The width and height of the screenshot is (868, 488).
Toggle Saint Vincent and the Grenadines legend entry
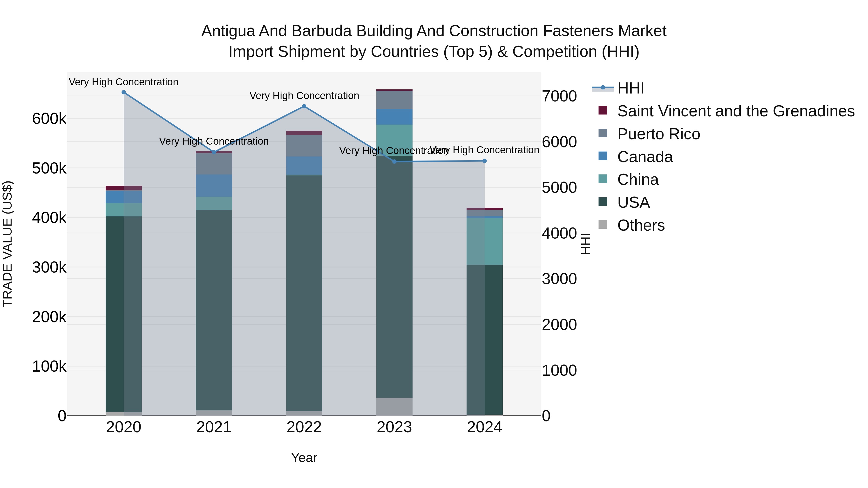coord(726,111)
